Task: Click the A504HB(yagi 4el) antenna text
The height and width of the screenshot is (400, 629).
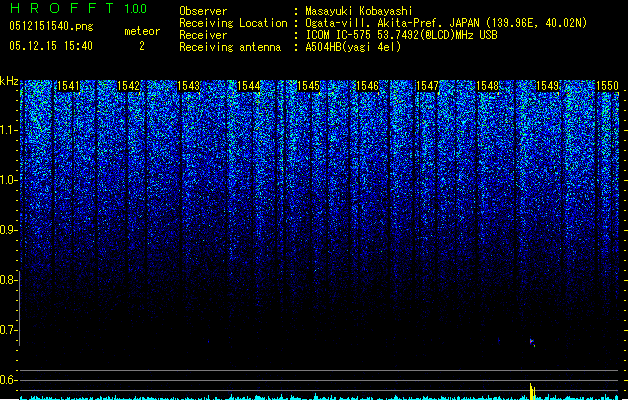Action: coord(353,47)
